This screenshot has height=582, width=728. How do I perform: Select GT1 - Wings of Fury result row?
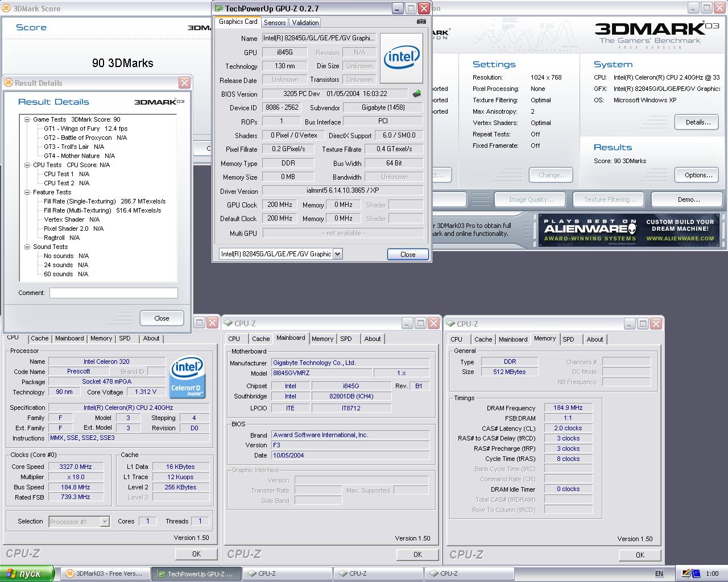[x=85, y=128]
